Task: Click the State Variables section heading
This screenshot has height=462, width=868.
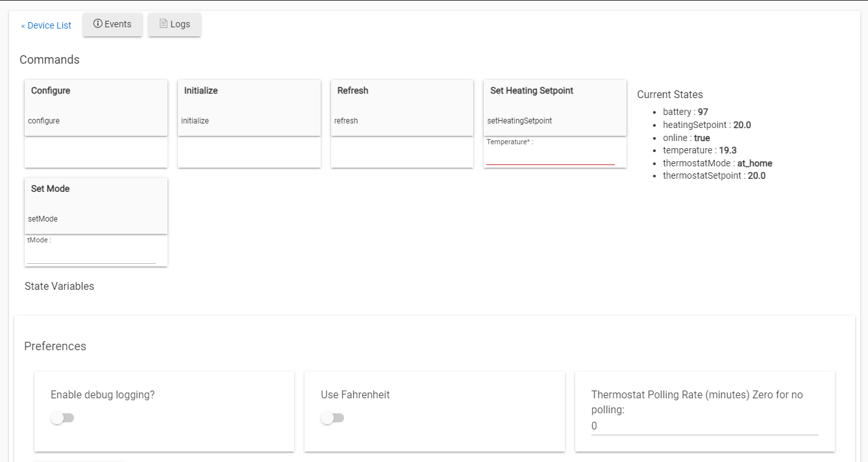Action: point(58,286)
